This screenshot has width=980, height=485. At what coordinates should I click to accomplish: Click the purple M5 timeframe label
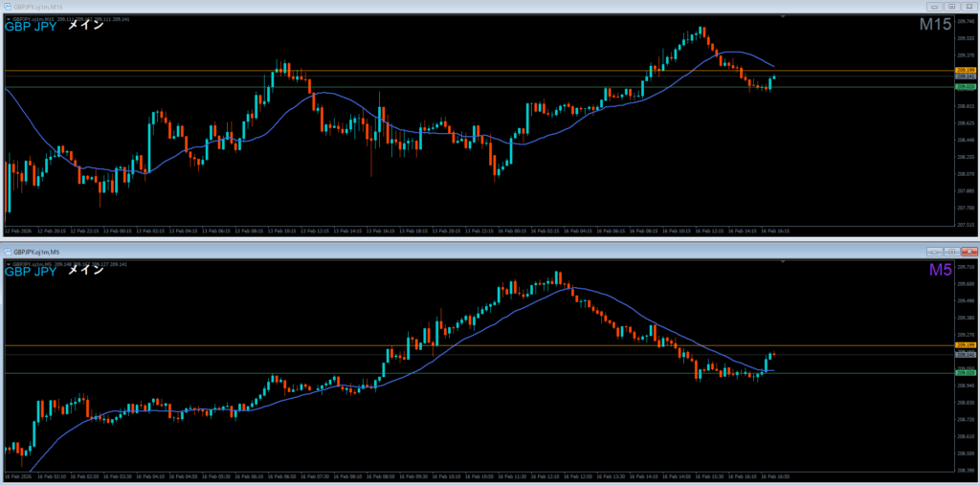(x=941, y=270)
